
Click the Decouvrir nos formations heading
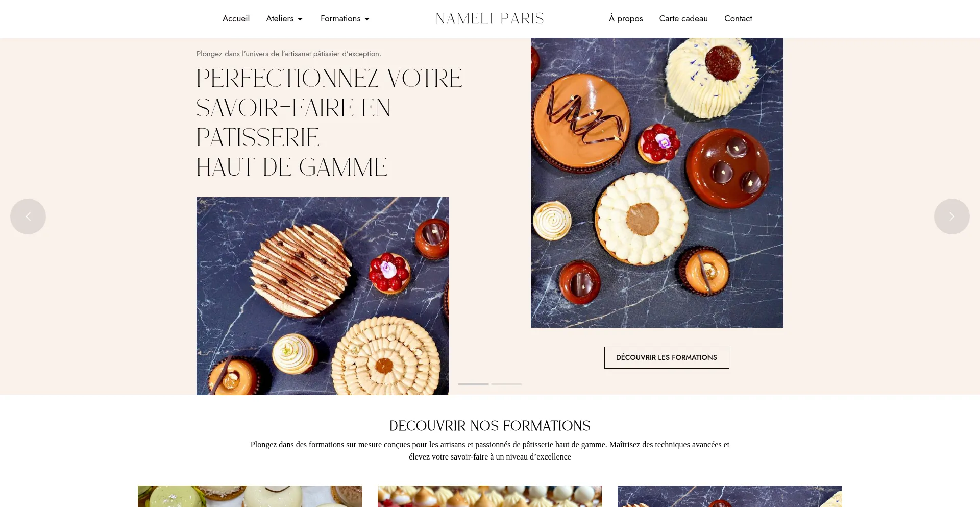(x=490, y=426)
